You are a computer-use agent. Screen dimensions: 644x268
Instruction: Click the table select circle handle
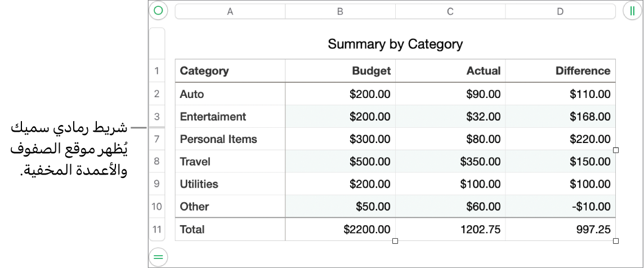tap(158, 11)
